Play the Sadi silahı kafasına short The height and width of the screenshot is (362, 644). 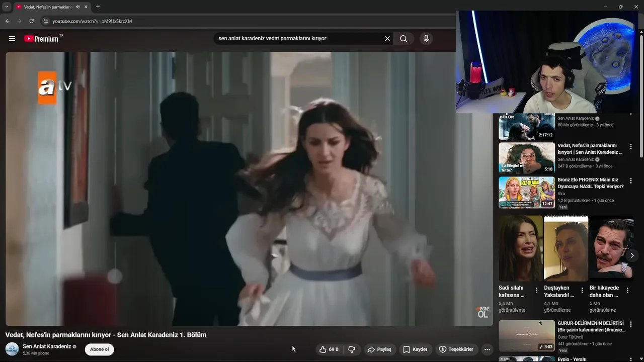tap(521, 248)
